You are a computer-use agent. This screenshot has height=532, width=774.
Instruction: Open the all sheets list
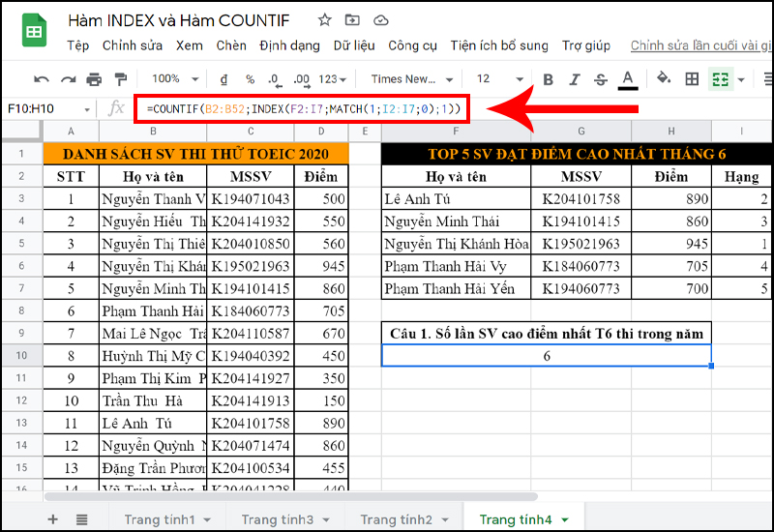point(81,519)
